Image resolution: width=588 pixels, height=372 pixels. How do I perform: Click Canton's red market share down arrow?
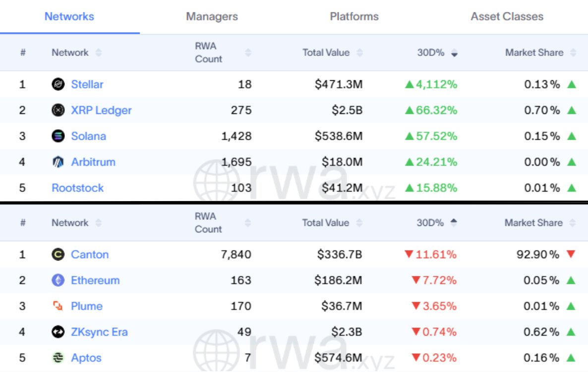(x=571, y=255)
